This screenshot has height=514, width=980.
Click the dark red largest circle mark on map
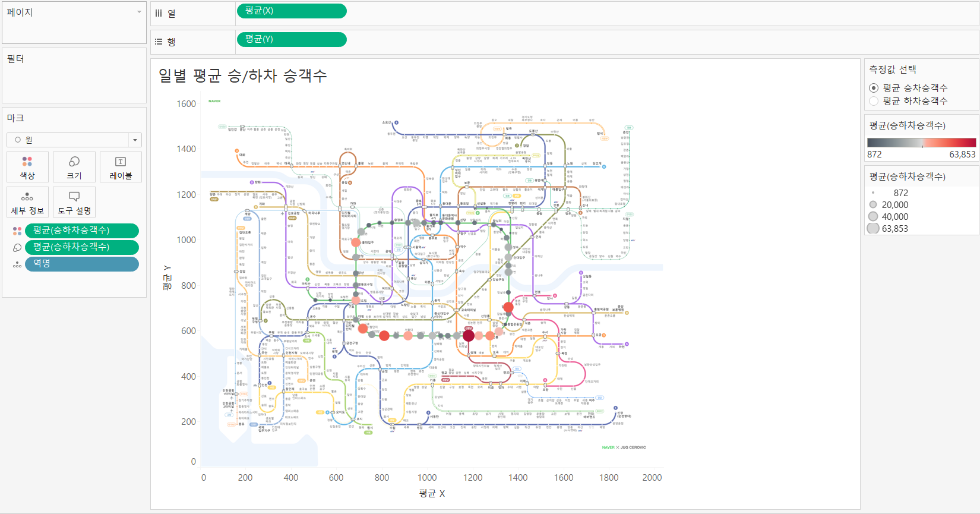click(469, 336)
